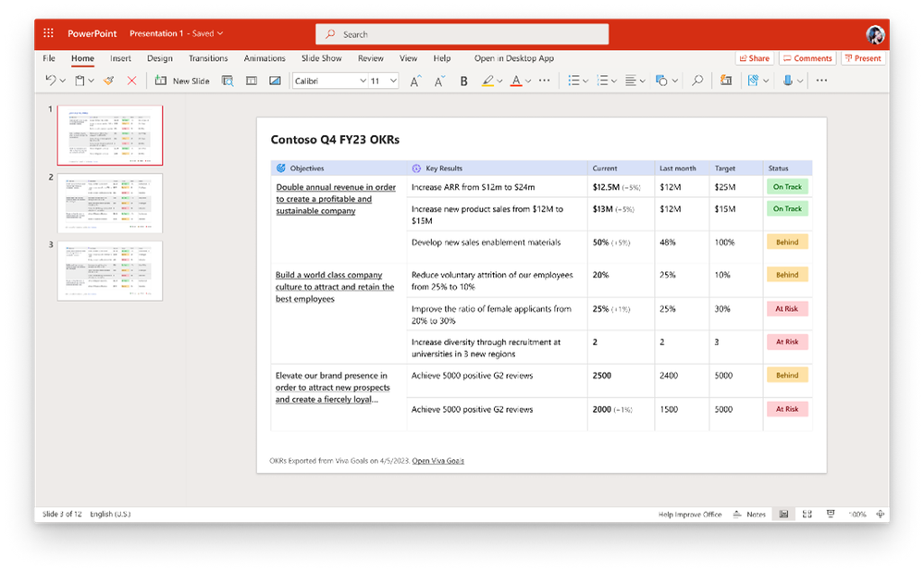Click the Designer ideas lightning icon

point(726,81)
